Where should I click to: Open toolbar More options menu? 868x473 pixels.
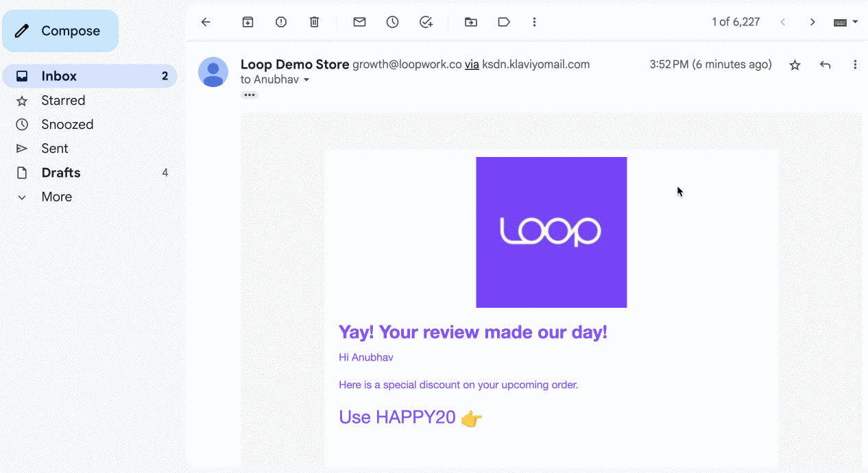[x=534, y=22]
